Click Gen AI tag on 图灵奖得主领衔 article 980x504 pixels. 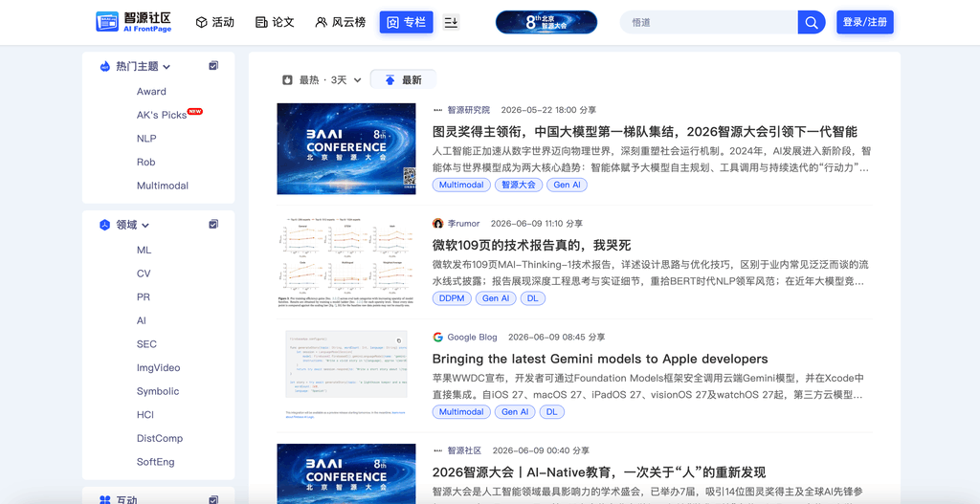click(567, 185)
